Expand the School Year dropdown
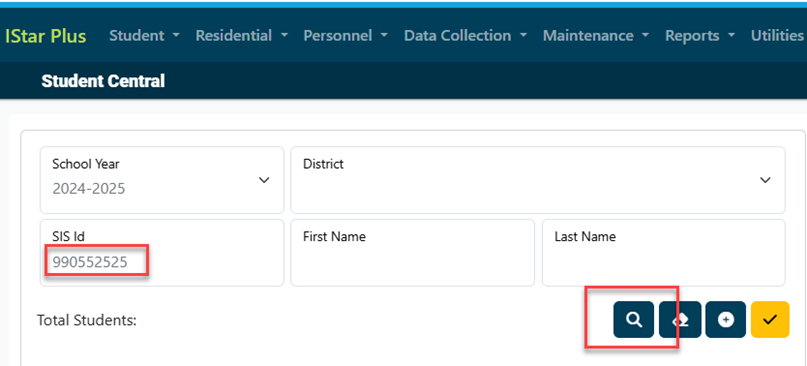Viewport: 807px width, 366px height. pyautogui.click(x=162, y=180)
